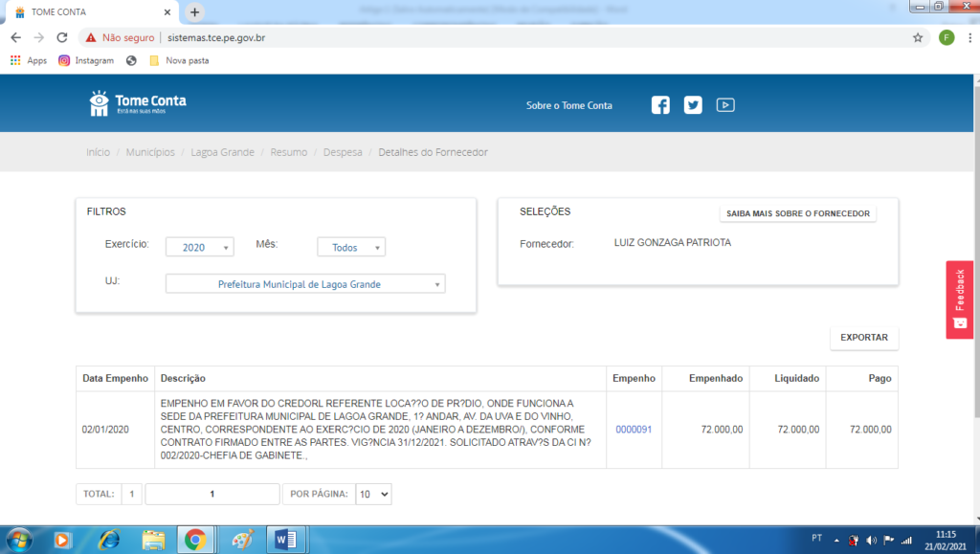Open the globe bookmark icon
This screenshot has width=980, height=554.
pos(130,60)
